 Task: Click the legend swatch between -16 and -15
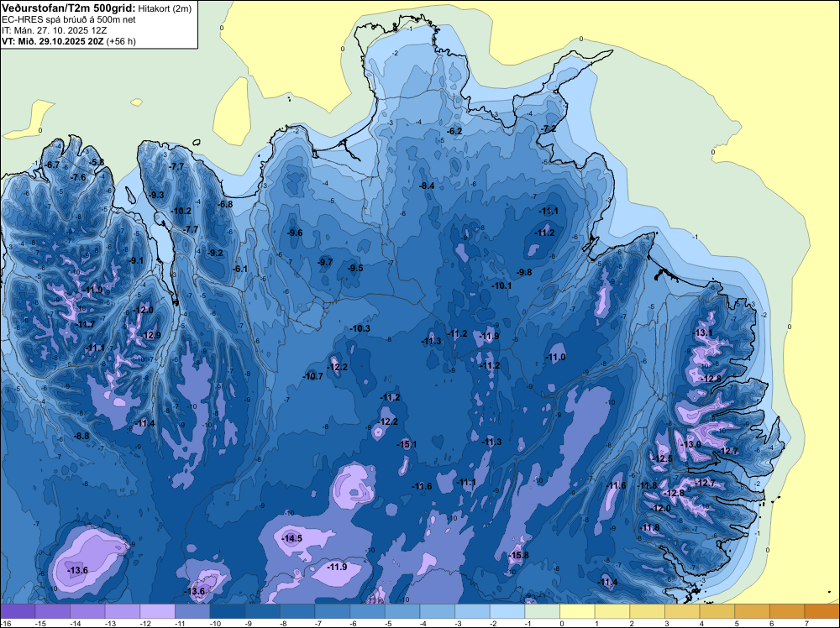click(17, 611)
